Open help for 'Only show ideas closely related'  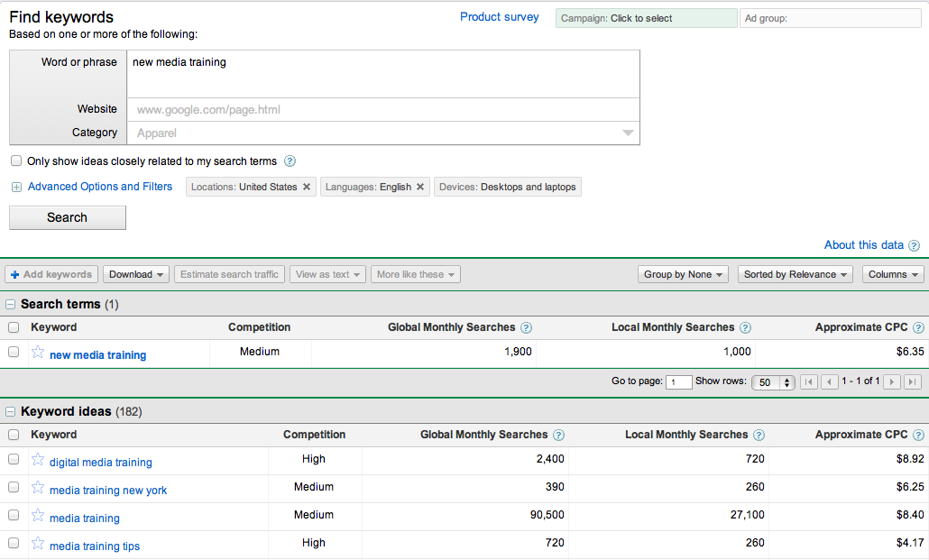290,161
